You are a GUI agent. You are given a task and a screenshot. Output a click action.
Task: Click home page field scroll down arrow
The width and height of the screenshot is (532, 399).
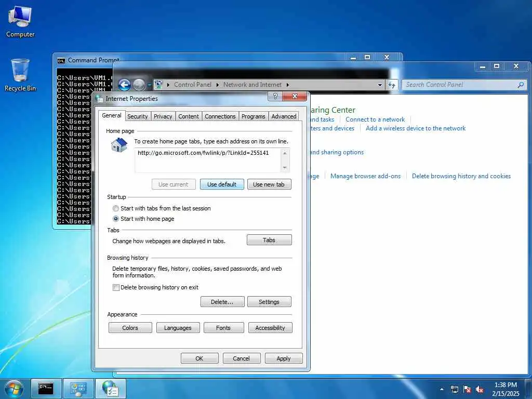[285, 168]
